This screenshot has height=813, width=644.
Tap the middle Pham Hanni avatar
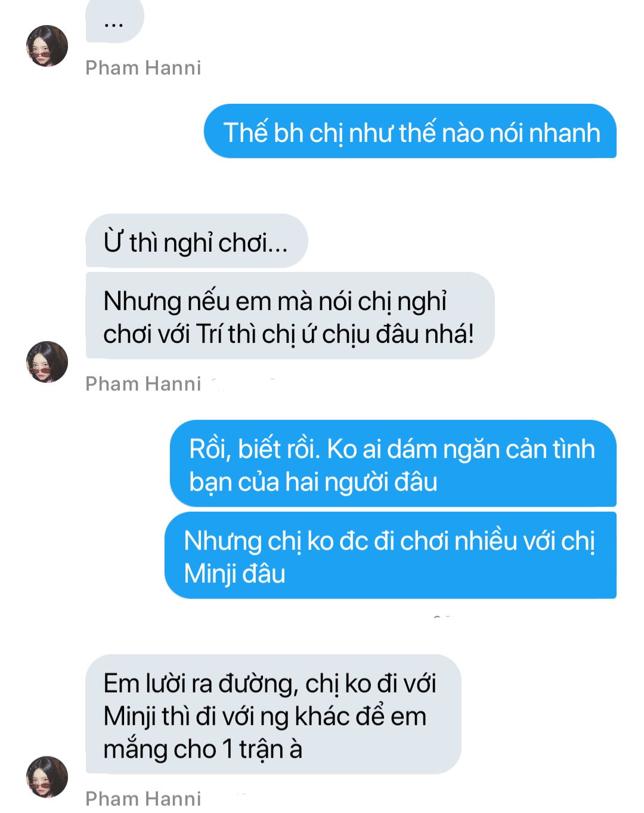pyautogui.click(x=47, y=362)
